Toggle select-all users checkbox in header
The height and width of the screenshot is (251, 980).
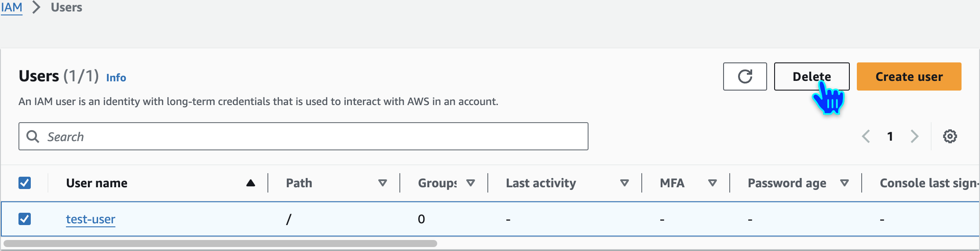click(25, 183)
